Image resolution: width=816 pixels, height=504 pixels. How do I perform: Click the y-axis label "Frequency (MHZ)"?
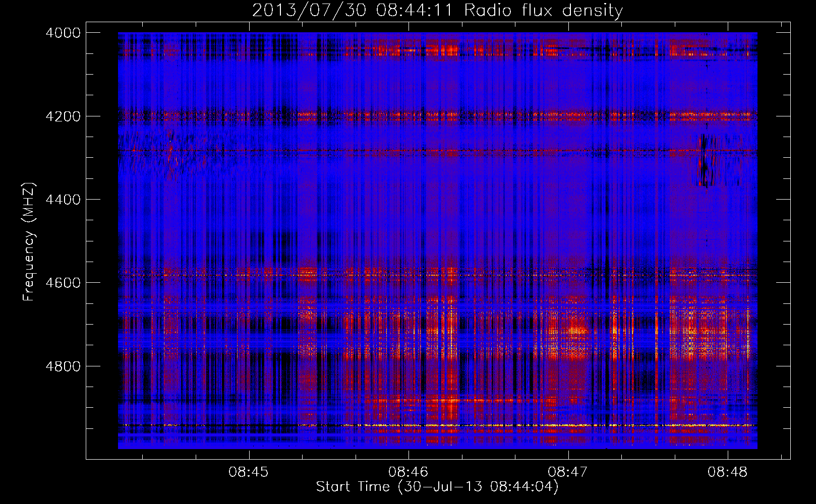coord(29,242)
